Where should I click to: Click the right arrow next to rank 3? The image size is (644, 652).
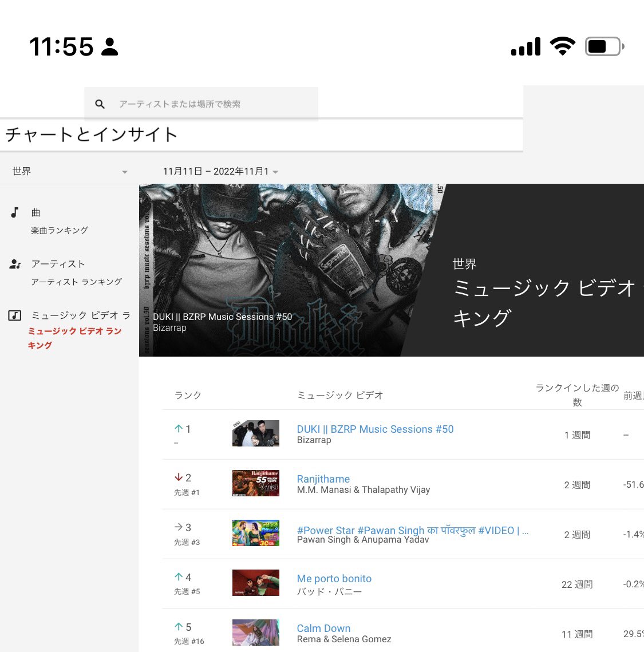[x=179, y=527]
